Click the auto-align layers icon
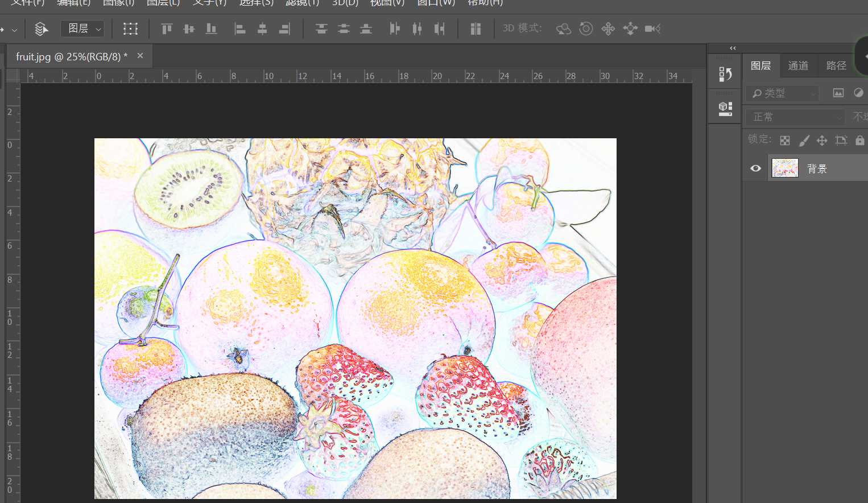868x503 pixels. [476, 28]
